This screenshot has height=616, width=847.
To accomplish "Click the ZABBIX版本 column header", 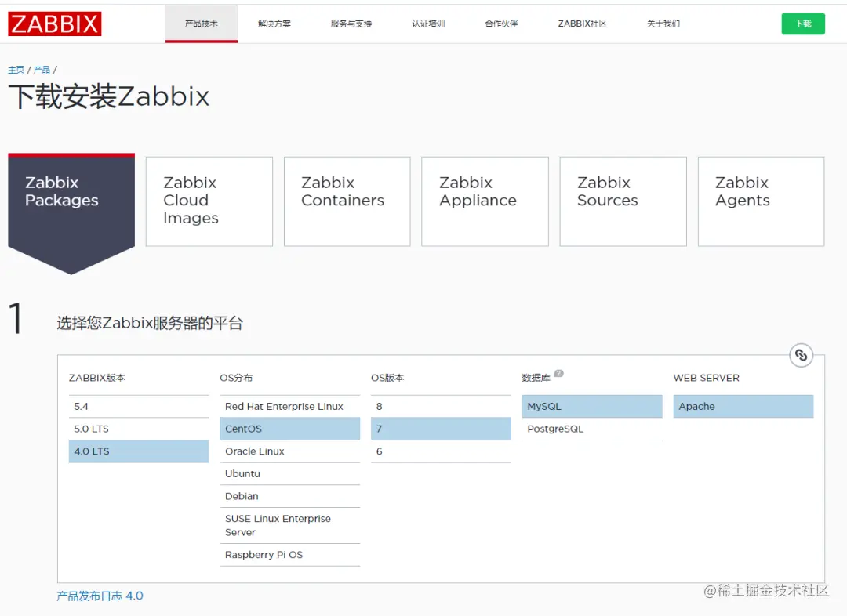I will (x=96, y=378).
